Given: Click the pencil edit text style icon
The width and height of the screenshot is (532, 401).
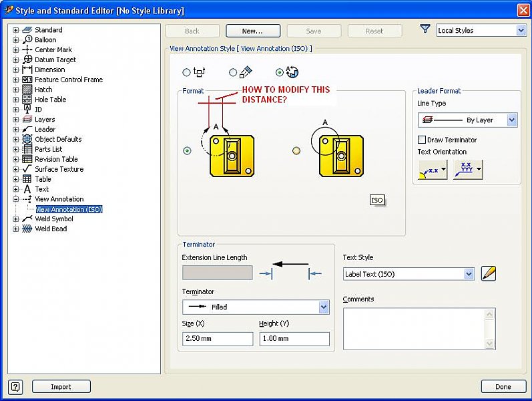Looking at the screenshot, I should 489,273.
